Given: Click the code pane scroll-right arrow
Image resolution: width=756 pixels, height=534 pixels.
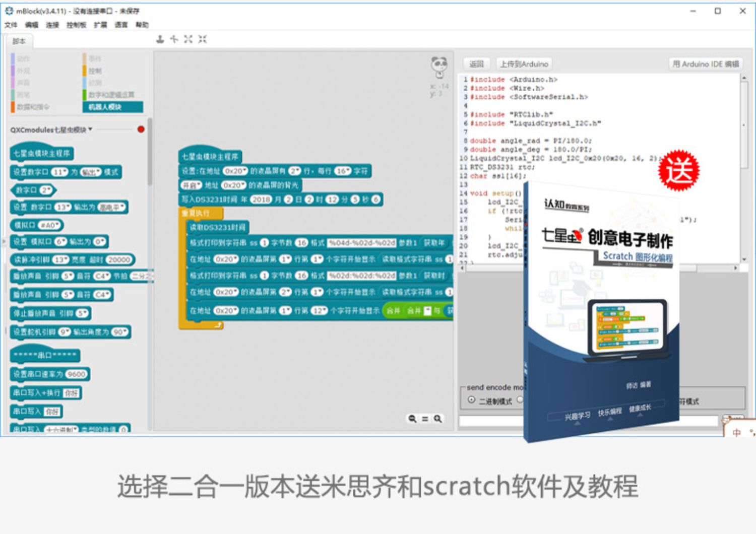Looking at the screenshot, I should (x=736, y=268).
